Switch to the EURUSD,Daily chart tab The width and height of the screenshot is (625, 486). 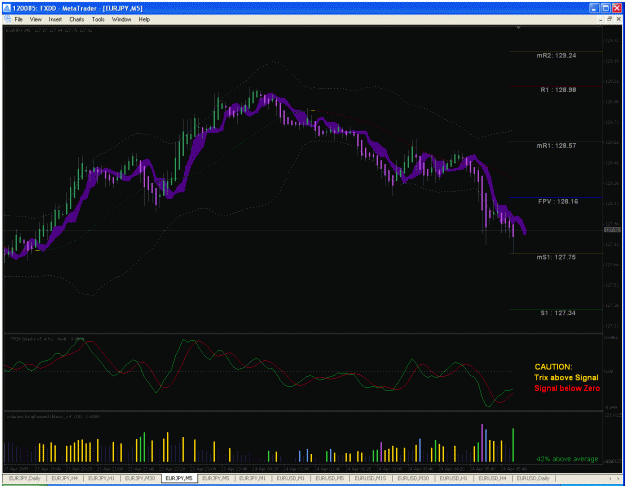(x=533, y=478)
